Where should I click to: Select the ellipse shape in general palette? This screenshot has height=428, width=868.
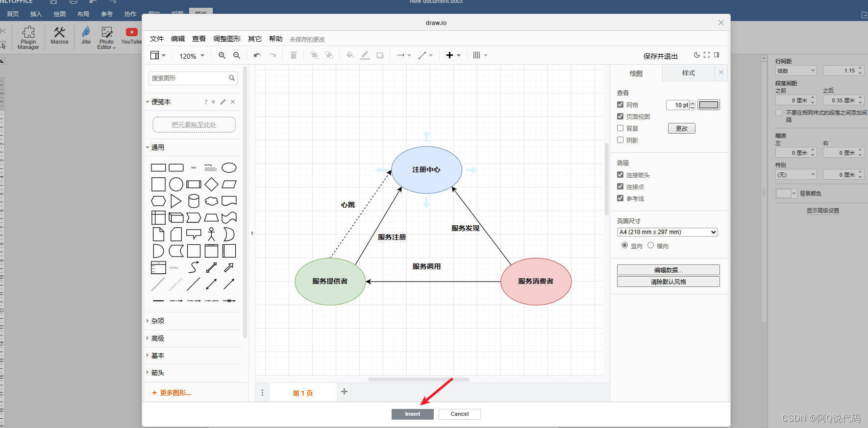pos(229,168)
